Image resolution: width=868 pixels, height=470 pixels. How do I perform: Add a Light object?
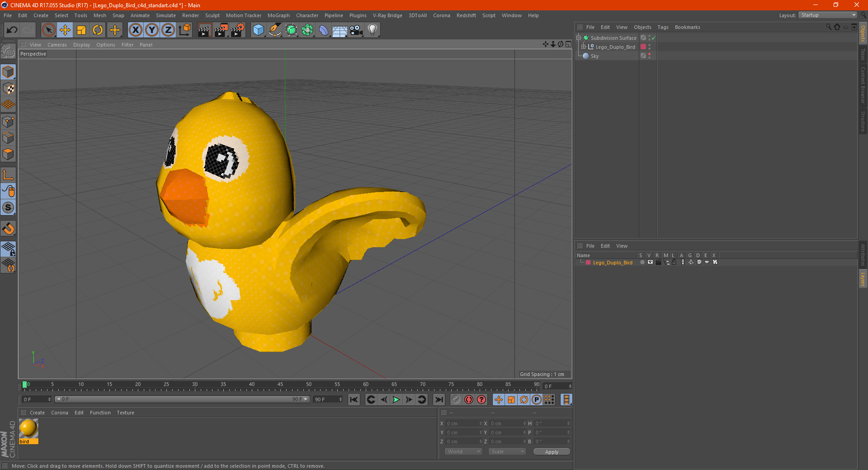pyautogui.click(x=373, y=30)
